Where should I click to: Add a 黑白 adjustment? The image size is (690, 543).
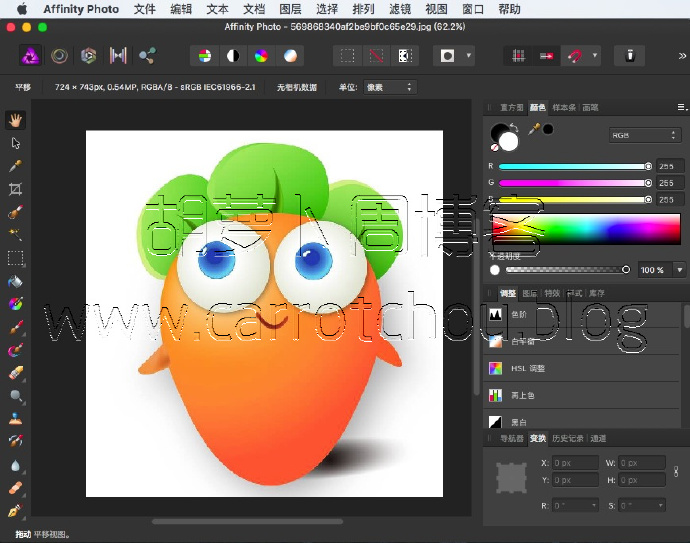click(582, 422)
